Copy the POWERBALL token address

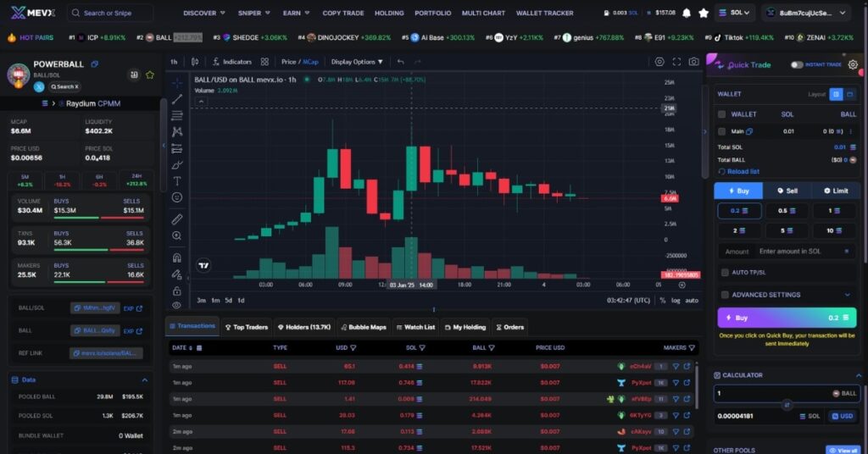pyautogui.click(x=95, y=64)
